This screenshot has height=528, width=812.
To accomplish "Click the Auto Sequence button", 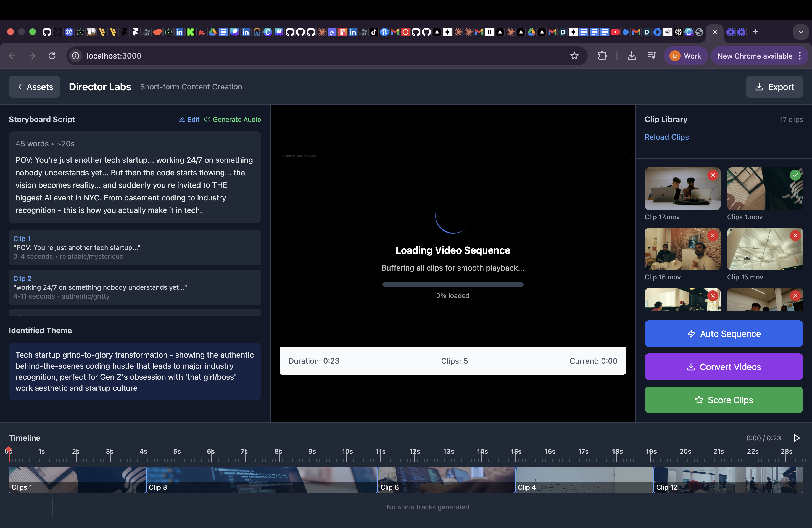I will coord(723,334).
